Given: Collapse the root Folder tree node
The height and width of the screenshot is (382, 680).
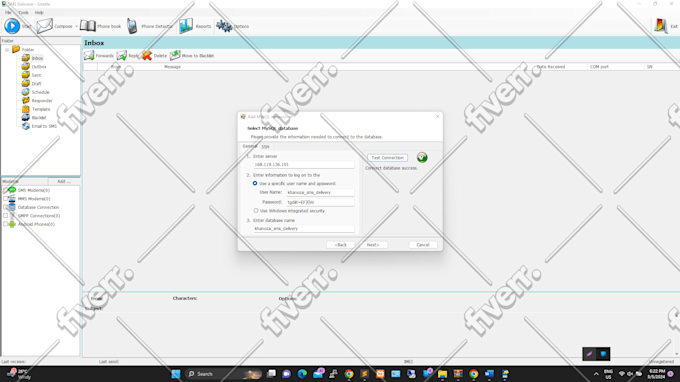Looking at the screenshot, I should click(7, 50).
